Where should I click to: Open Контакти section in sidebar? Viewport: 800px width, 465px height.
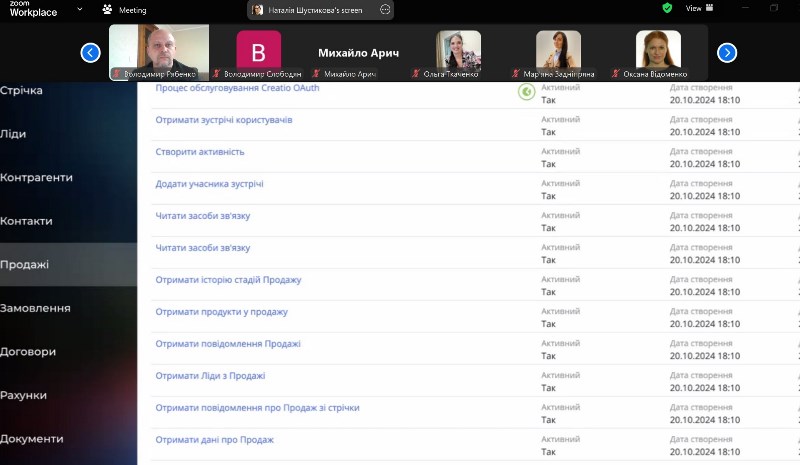click(27, 221)
